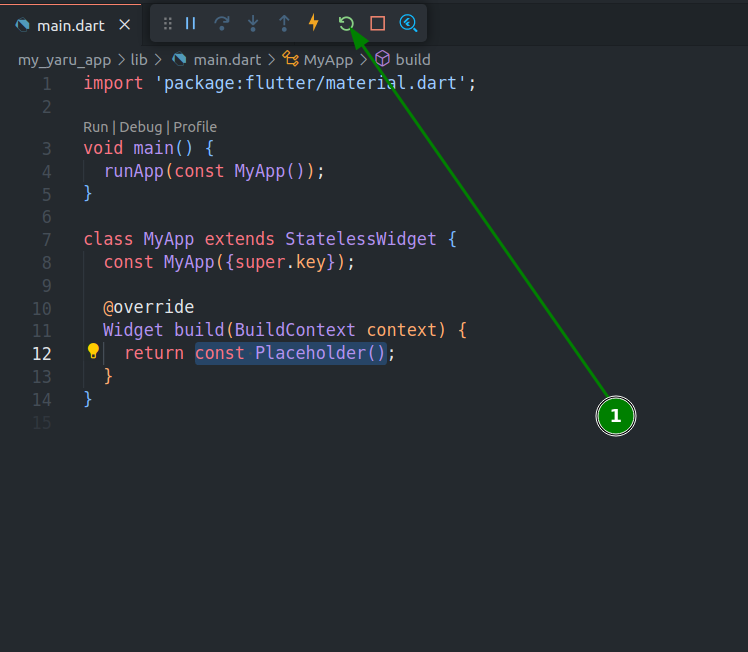The height and width of the screenshot is (652, 748).
Task: Open the build method breadcrumb
Action: (x=412, y=60)
